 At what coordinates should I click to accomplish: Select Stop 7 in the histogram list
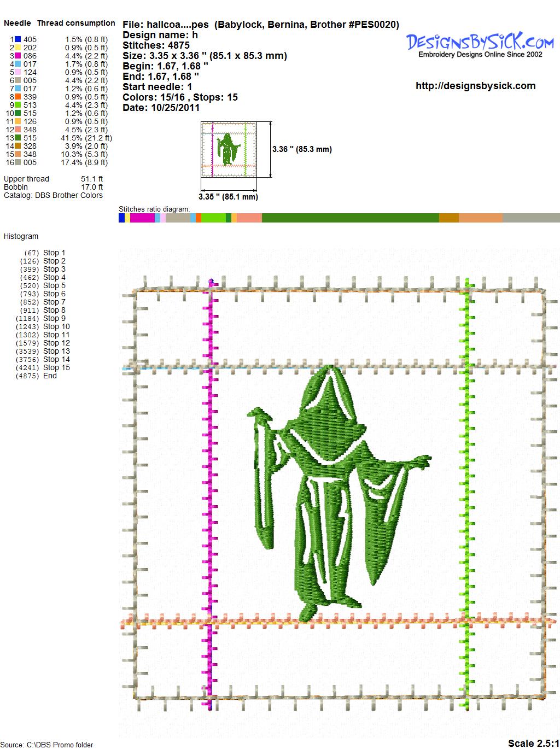54,302
